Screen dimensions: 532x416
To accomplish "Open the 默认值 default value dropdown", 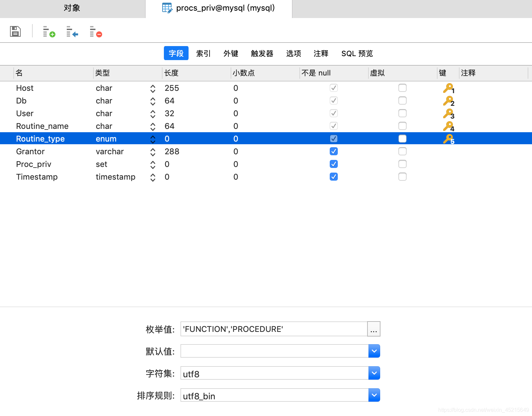I will (x=374, y=351).
